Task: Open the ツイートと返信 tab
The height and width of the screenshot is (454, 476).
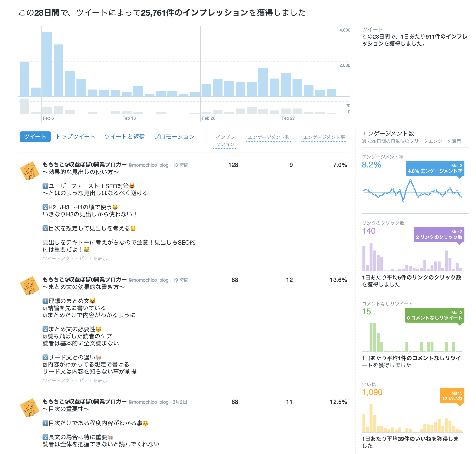Action: (124, 137)
